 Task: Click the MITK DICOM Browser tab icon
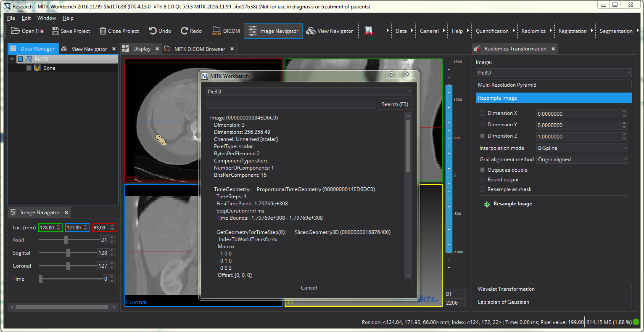[x=167, y=49]
